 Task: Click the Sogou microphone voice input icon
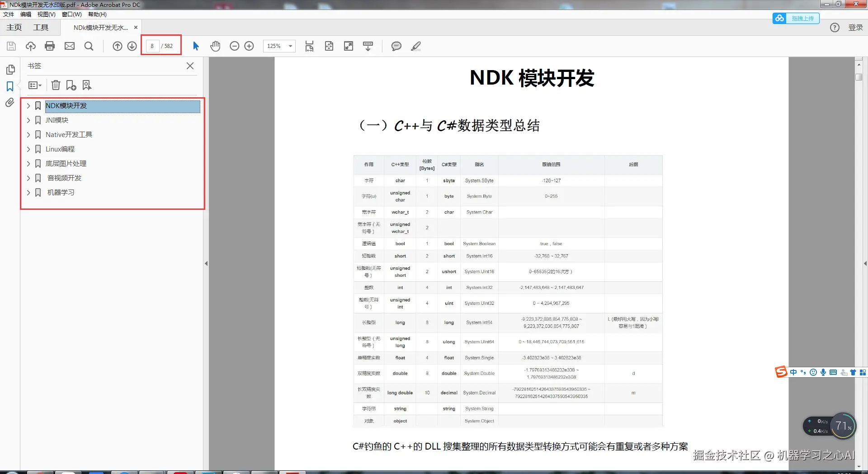pyautogui.click(x=823, y=372)
